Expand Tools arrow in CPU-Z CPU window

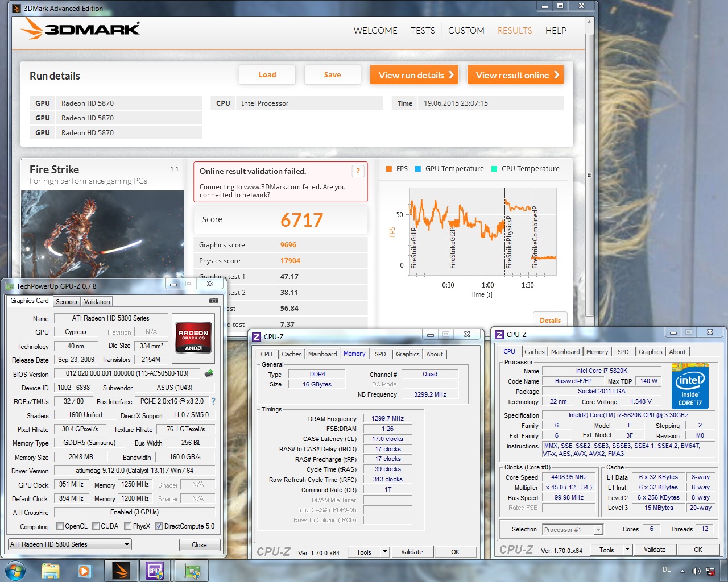[628, 550]
